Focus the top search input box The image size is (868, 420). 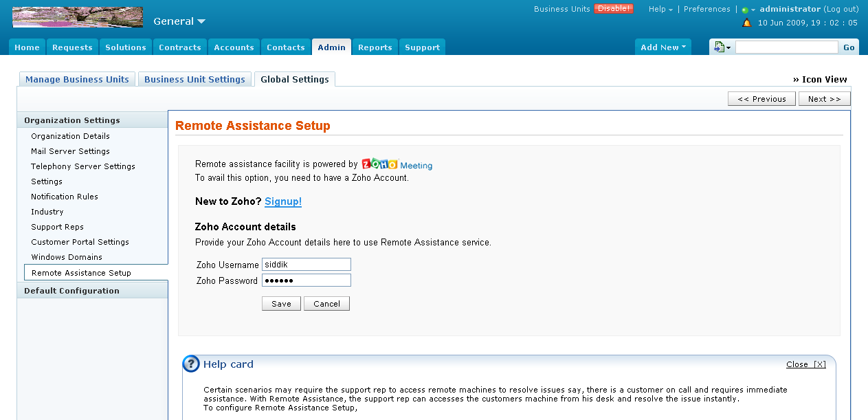tap(787, 47)
